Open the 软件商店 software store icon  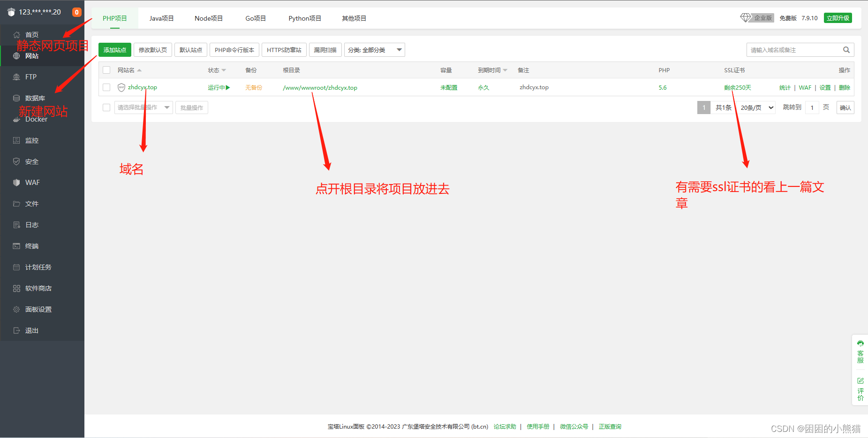coord(16,288)
